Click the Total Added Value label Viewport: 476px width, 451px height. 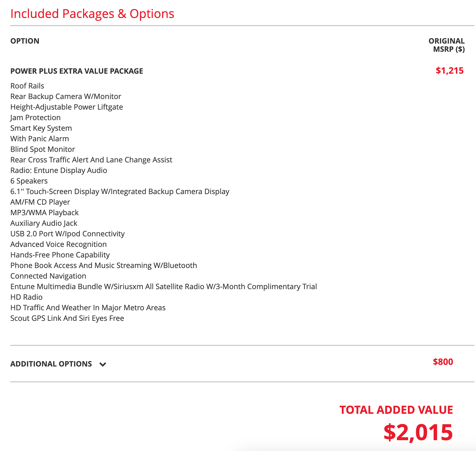396,410
